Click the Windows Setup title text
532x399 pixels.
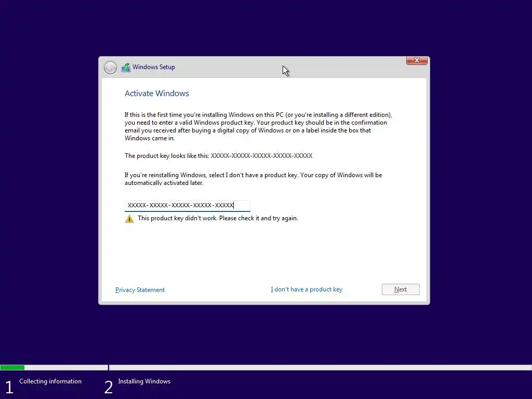click(154, 67)
